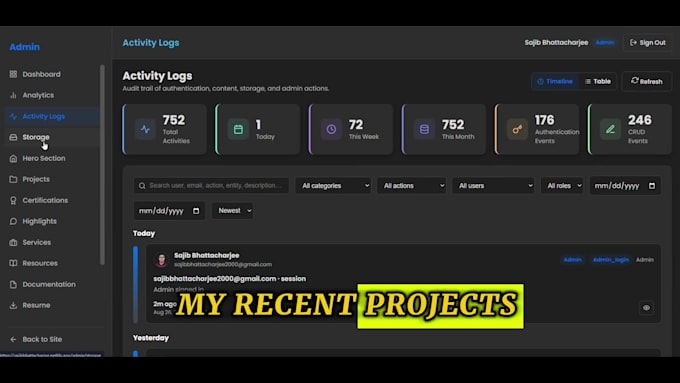Open Resume sidebar item
The height and width of the screenshot is (383, 680).
(36, 305)
